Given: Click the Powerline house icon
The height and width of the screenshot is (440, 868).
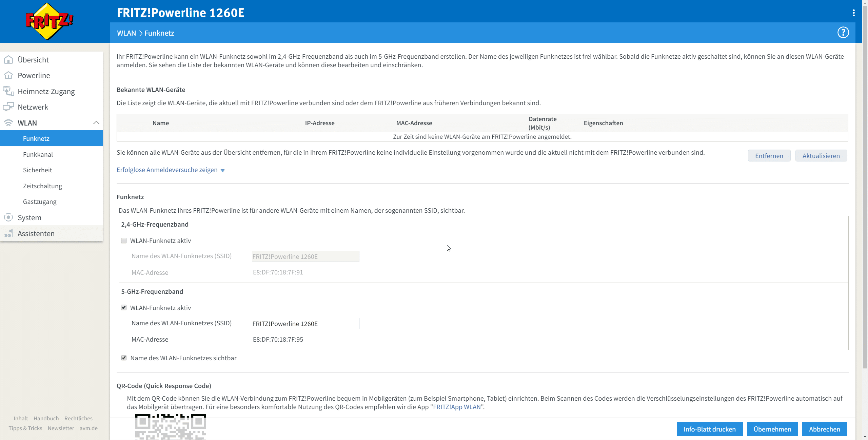Looking at the screenshot, I should 8,75.
